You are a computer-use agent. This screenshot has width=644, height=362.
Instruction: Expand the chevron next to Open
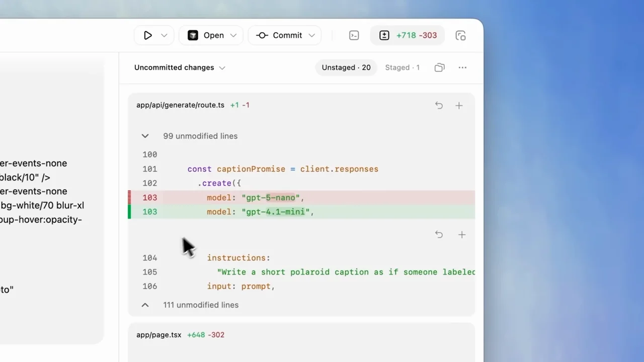pos(233,35)
